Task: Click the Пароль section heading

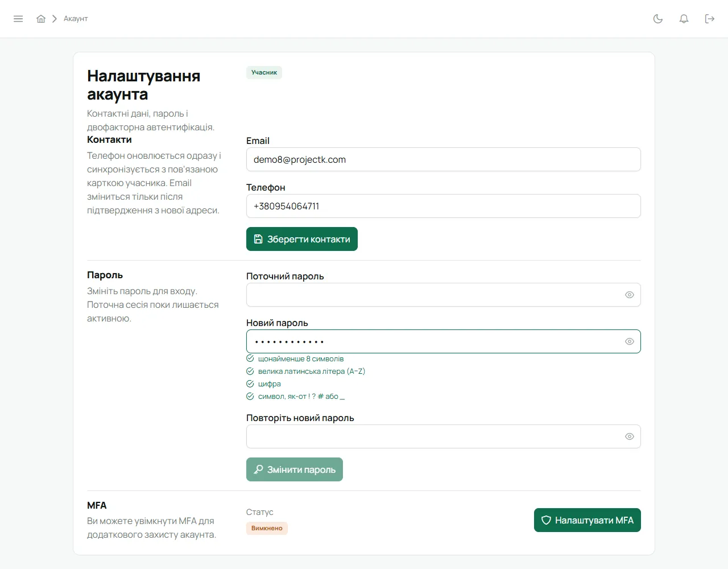Action: click(x=105, y=275)
